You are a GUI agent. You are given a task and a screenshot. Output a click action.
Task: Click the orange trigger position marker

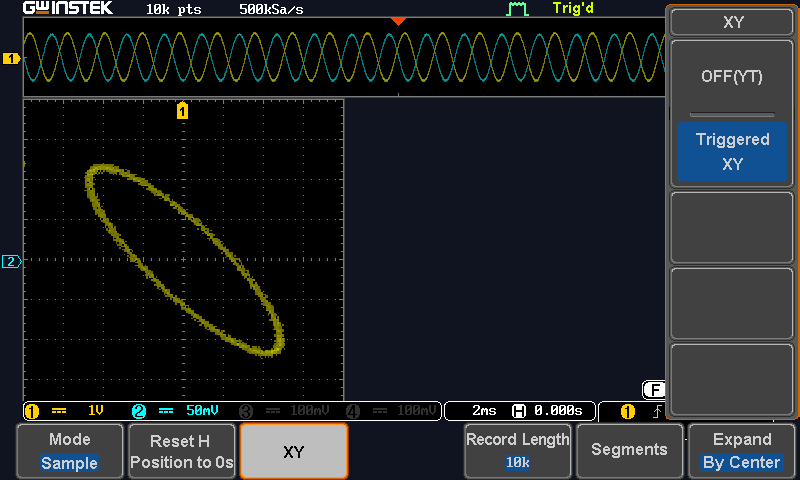pyautogui.click(x=398, y=21)
